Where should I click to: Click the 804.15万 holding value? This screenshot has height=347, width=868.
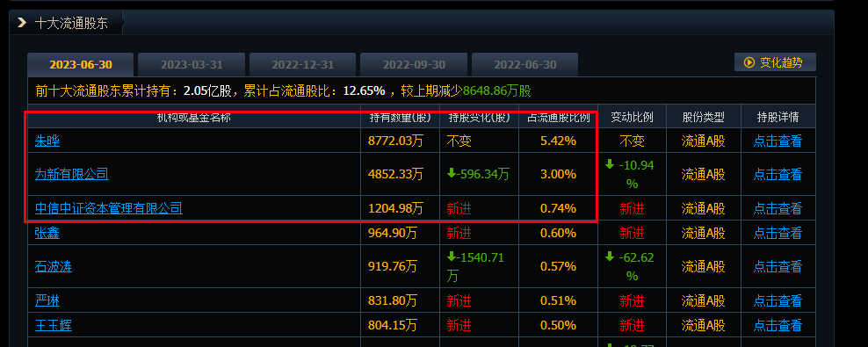pos(393,325)
